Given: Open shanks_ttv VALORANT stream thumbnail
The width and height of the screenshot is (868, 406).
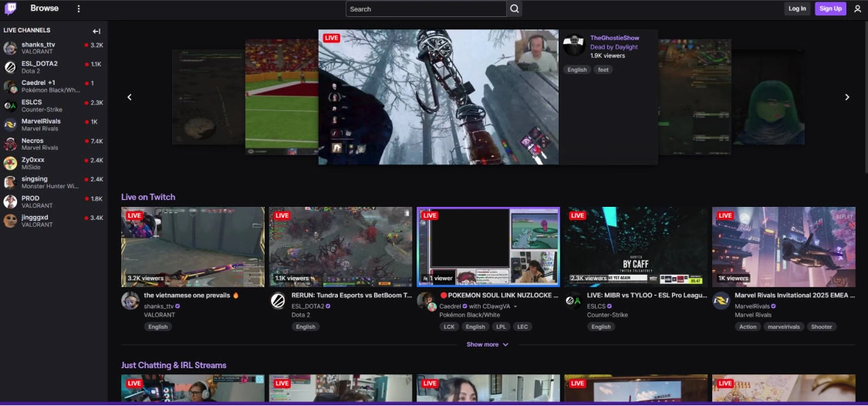Looking at the screenshot, I should coord(193,247).
